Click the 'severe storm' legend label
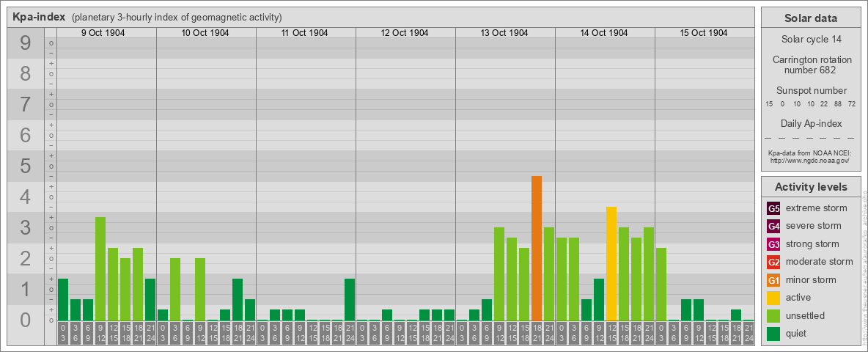868x352 pixels. pyautogui.click(x=814, y=226)
